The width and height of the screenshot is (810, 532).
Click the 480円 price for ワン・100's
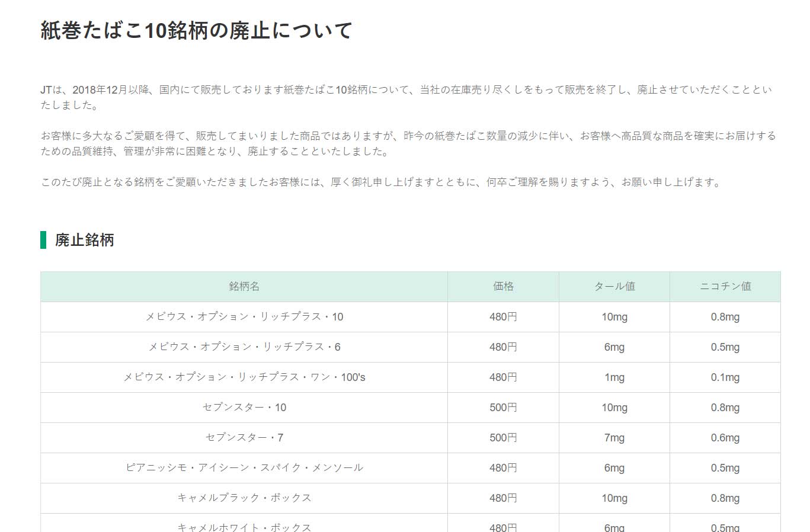pos(503,377)
